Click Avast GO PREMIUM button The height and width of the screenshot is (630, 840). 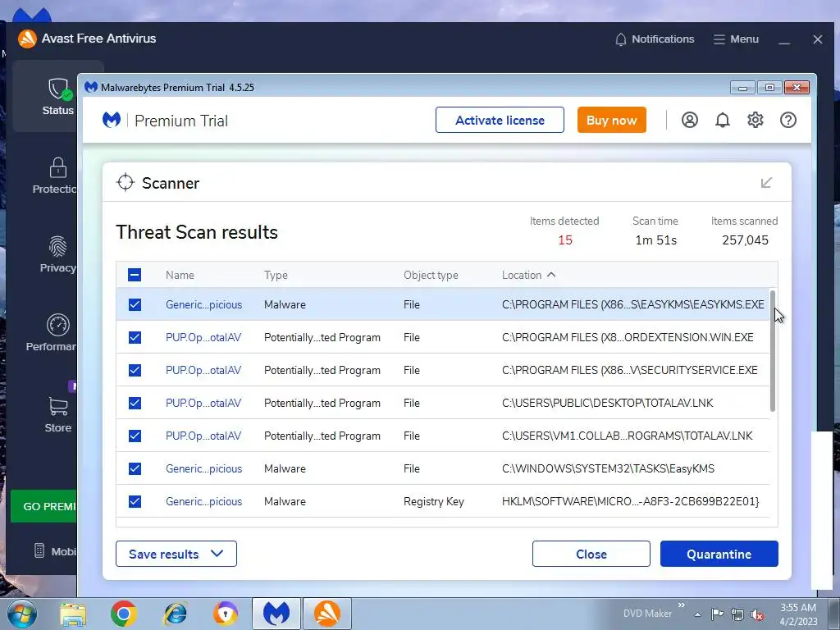coord(44,506)
